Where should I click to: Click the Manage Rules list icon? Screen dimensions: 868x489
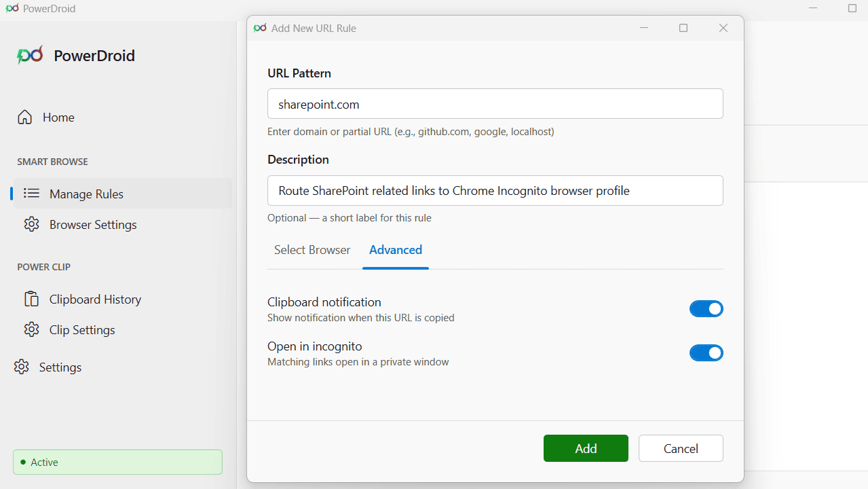[31, 194]
